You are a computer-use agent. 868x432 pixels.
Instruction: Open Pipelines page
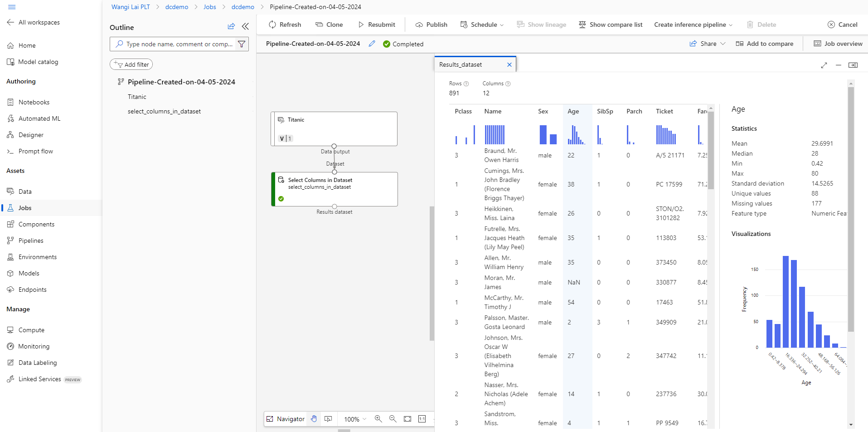click(25, 241)
